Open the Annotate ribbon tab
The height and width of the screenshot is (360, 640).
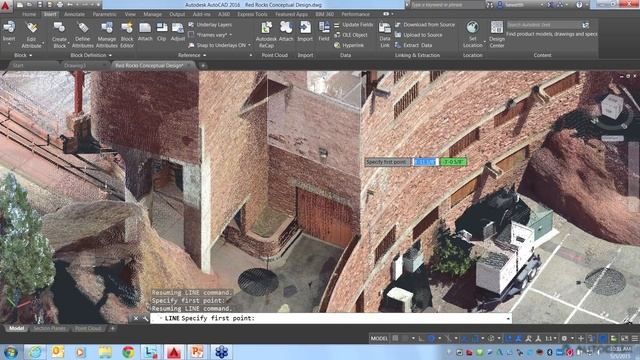tap(74, 14)
